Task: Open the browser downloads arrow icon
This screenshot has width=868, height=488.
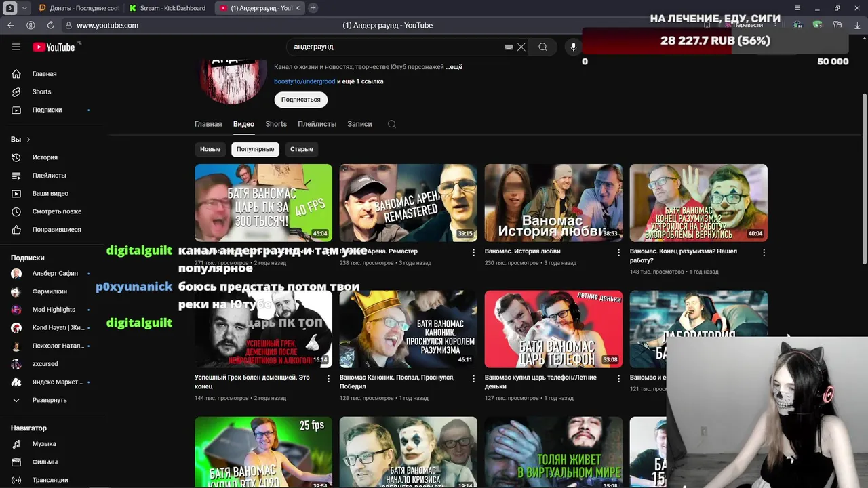Action: tap(858, 25)
